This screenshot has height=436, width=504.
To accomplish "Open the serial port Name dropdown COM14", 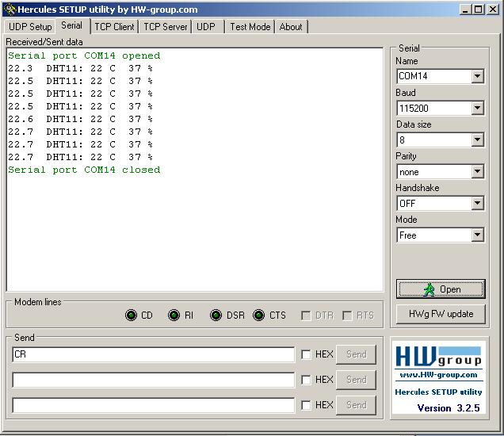I will coord(477,76).
